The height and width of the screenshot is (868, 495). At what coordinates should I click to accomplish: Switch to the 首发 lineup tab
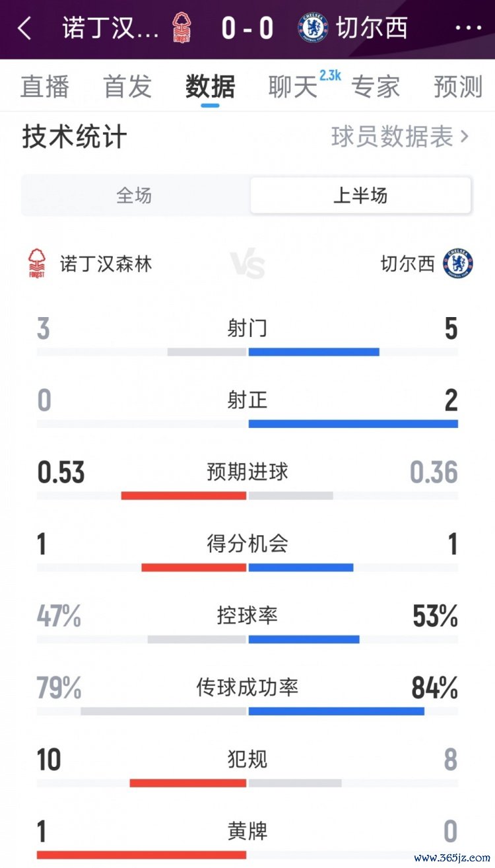pos(127,87)
